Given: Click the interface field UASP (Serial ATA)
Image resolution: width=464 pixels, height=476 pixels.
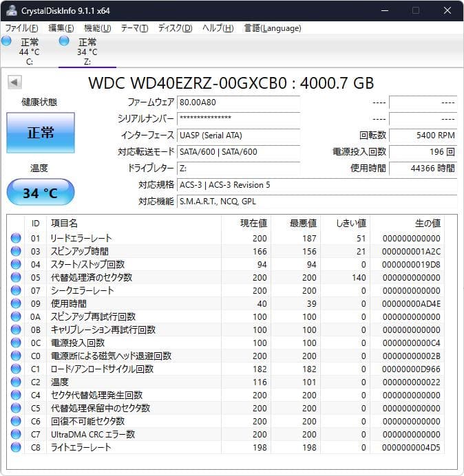Looking at the screenshot, I should click(238, 136).
